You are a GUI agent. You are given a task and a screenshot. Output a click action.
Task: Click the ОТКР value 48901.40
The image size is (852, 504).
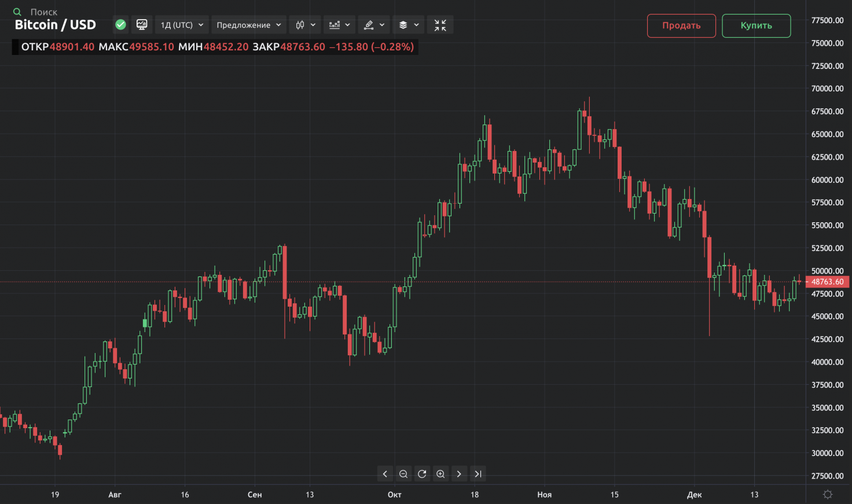coord(72,47)
